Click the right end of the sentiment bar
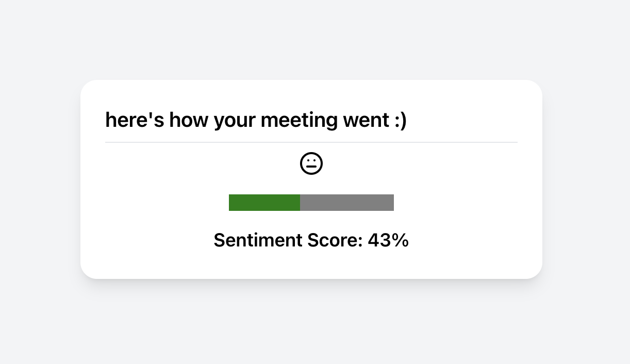 [x=392, y=203]
